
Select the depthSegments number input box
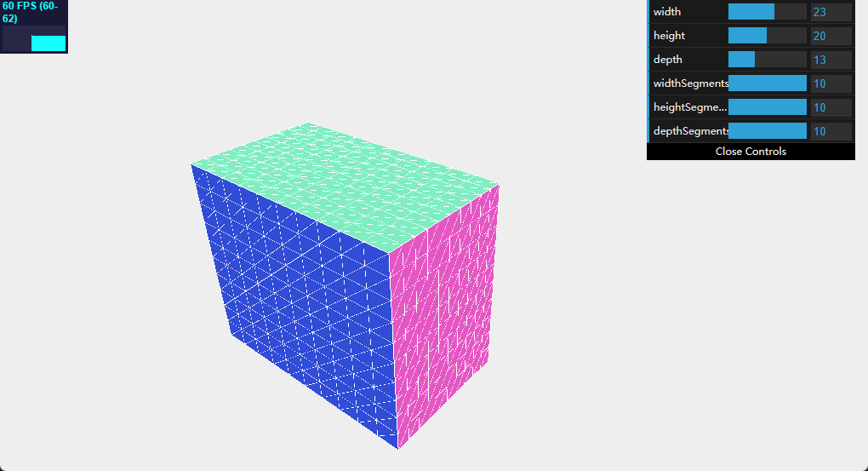(x=831, y=131)
